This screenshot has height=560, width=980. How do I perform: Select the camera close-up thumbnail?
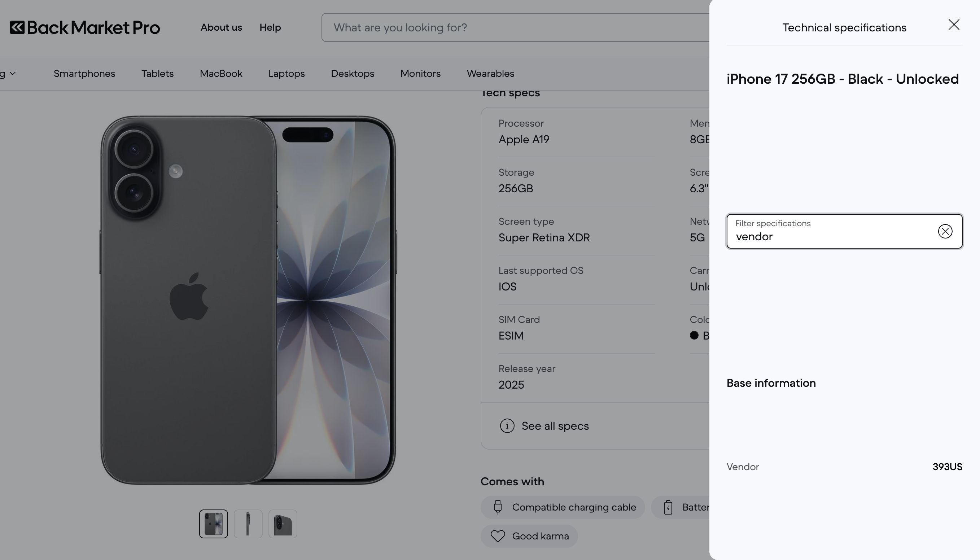click(283, 524)
